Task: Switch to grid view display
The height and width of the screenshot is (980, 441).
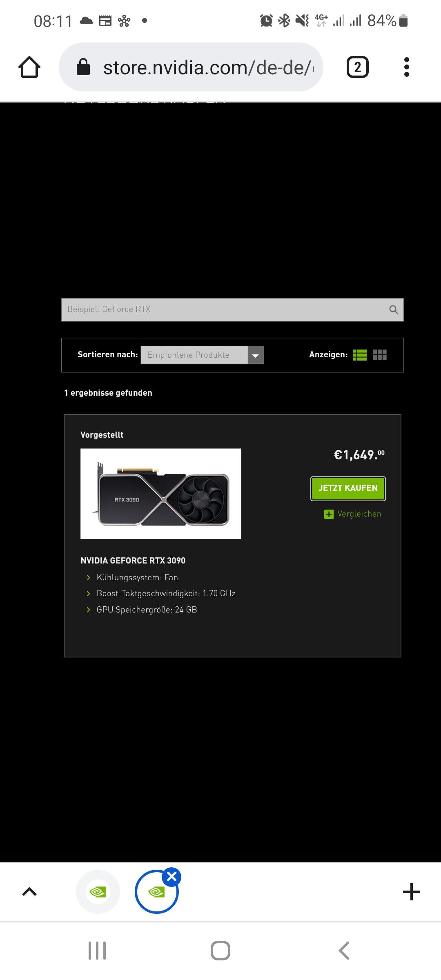Action: click(x=380, y=355)
